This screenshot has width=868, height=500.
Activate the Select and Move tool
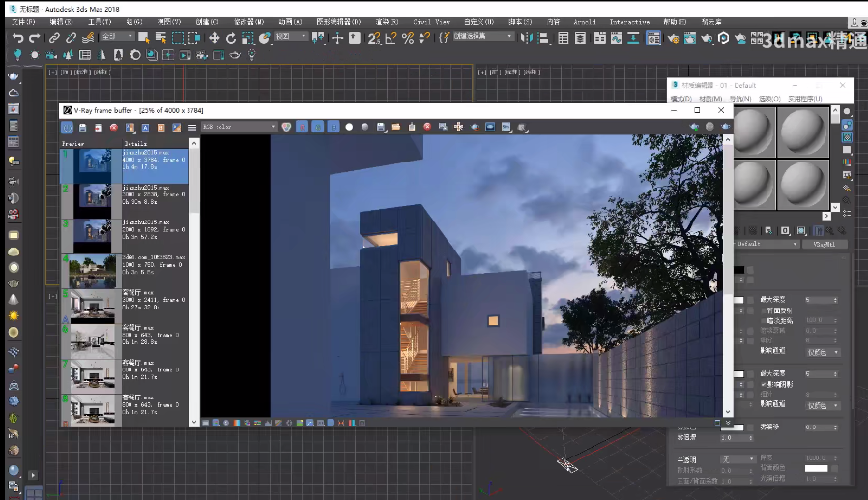[x=215, y=38]
